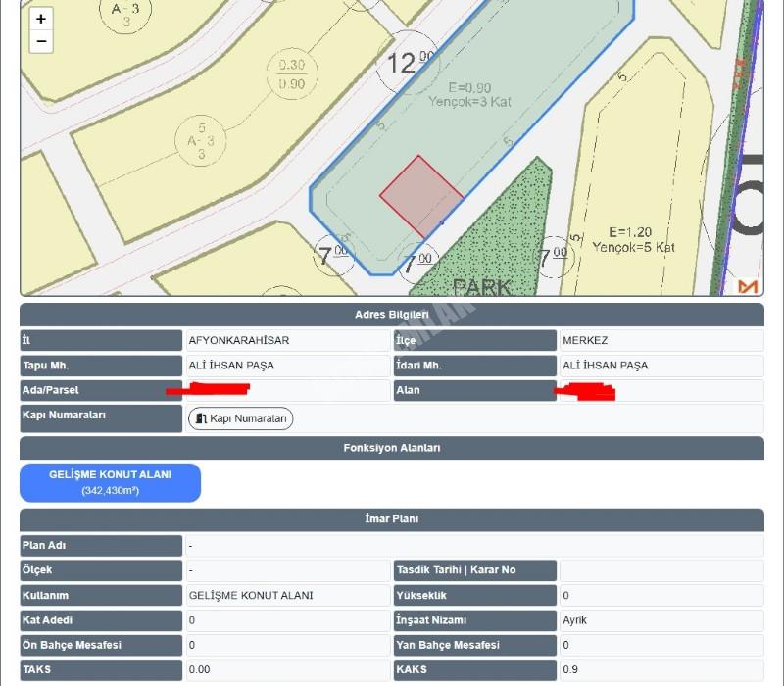Click the 'Alan' label cell
784x686 pixels.
click(475, 390)
